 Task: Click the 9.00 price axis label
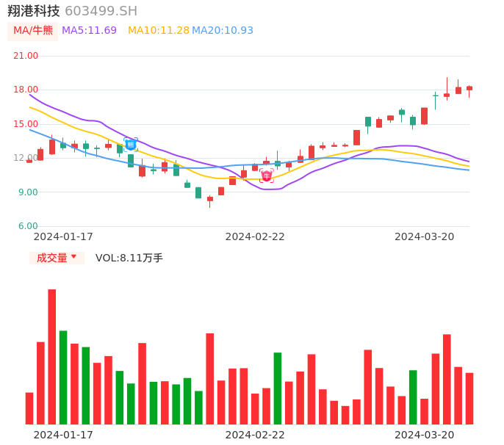coord(28,192)
